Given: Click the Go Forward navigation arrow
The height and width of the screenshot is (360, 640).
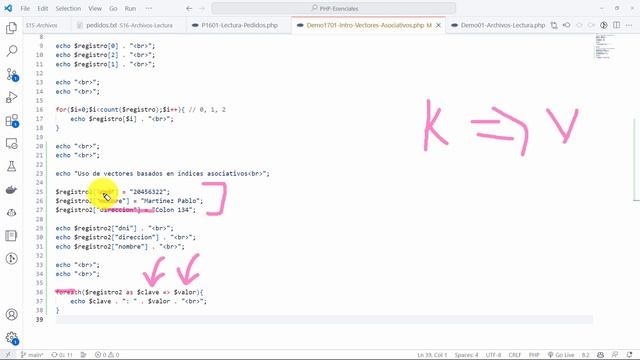Looking at the screenshot, I should tap(202, 8).
